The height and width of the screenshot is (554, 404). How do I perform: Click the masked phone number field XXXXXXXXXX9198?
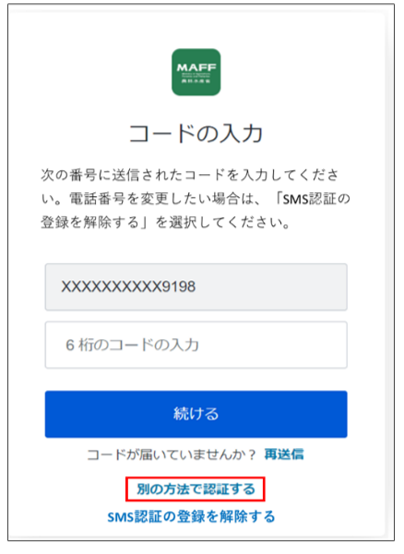click(x=196, y=287)
